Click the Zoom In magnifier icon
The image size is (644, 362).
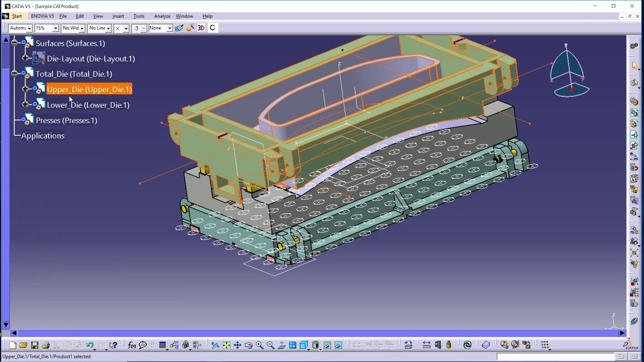pos(260,345)
